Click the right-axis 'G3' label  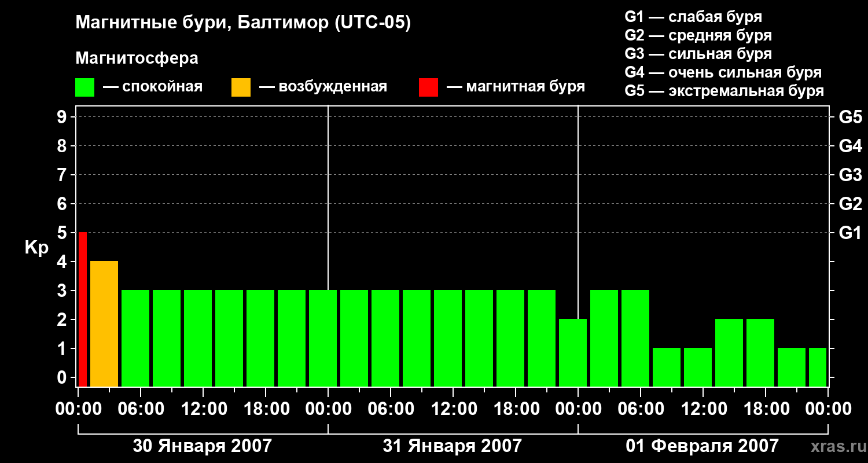point(850,175)
